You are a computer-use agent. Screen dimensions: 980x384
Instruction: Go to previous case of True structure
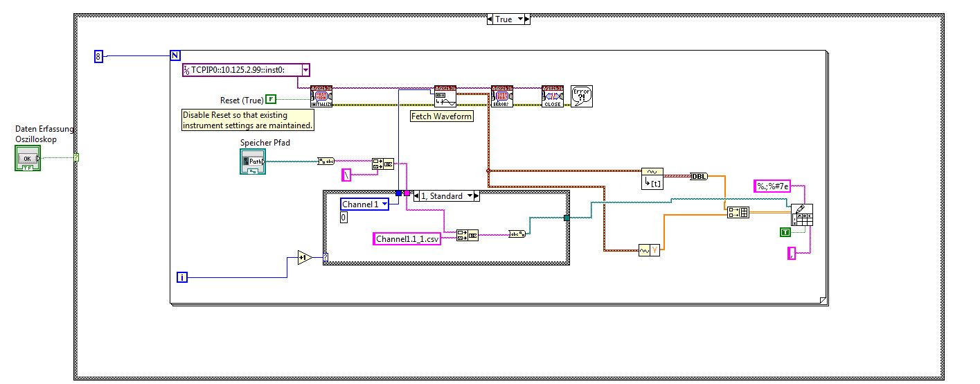click(x=491, y=19)
